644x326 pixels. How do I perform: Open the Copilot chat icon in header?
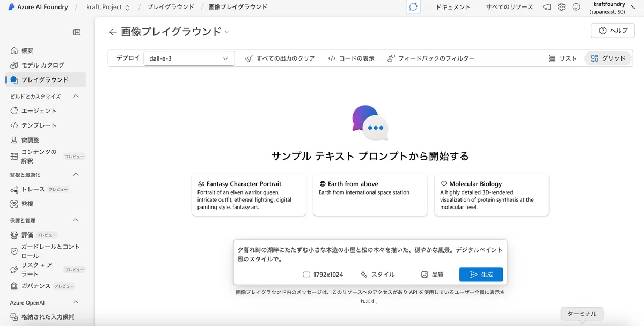click(413, 7)
